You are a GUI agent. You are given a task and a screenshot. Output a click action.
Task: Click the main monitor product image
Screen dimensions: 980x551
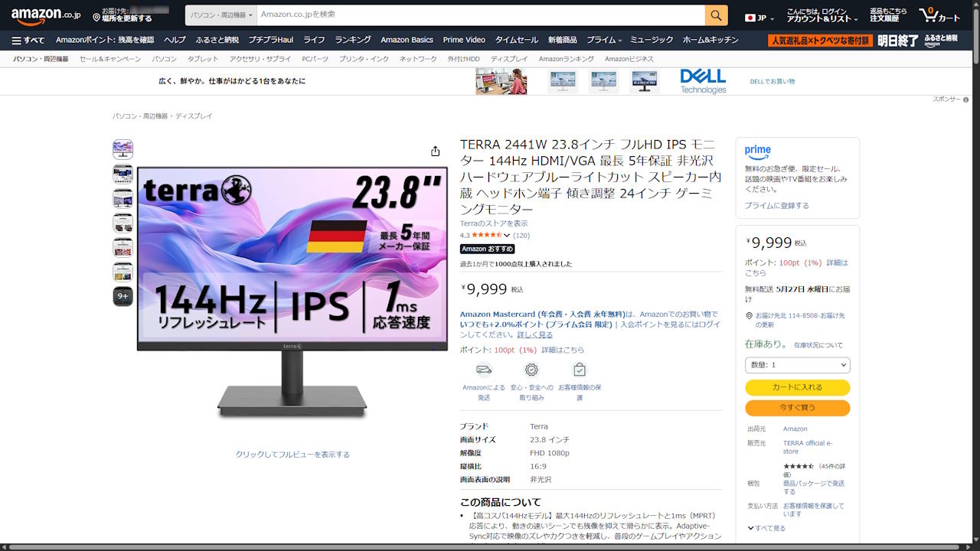[292, 292]
